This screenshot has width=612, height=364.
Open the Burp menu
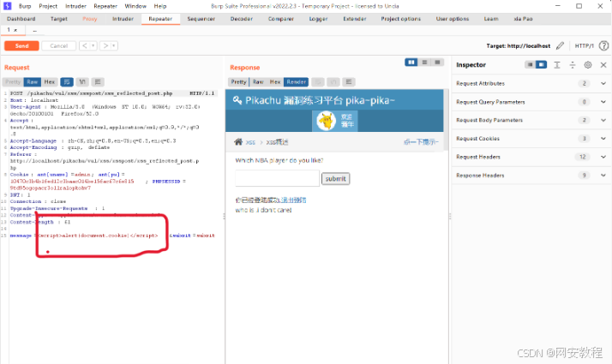[x=25, y=6]
